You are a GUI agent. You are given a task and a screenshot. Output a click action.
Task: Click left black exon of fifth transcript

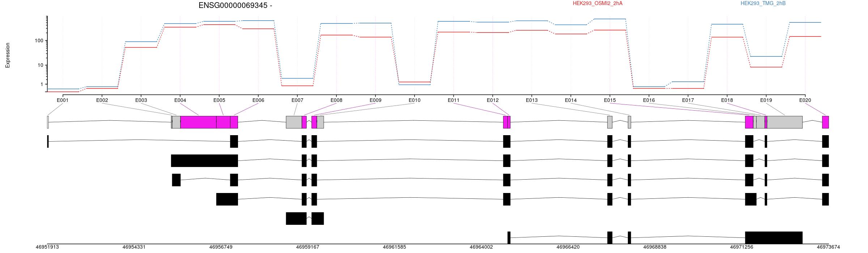tap(296, 219)
